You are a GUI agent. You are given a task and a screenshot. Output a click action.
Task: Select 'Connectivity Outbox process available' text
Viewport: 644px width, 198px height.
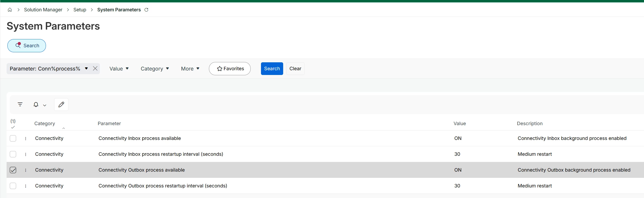(x=142, y=170)
